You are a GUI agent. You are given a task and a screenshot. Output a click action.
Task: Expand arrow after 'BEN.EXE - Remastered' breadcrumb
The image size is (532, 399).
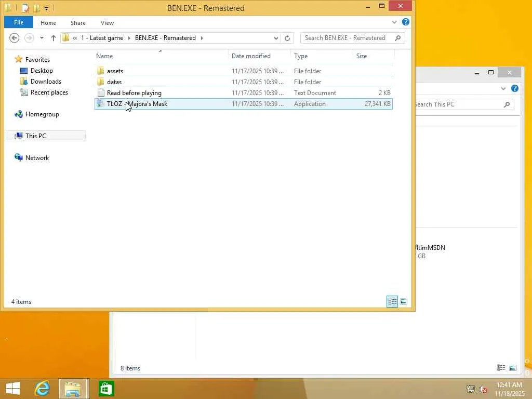(202, 38)
